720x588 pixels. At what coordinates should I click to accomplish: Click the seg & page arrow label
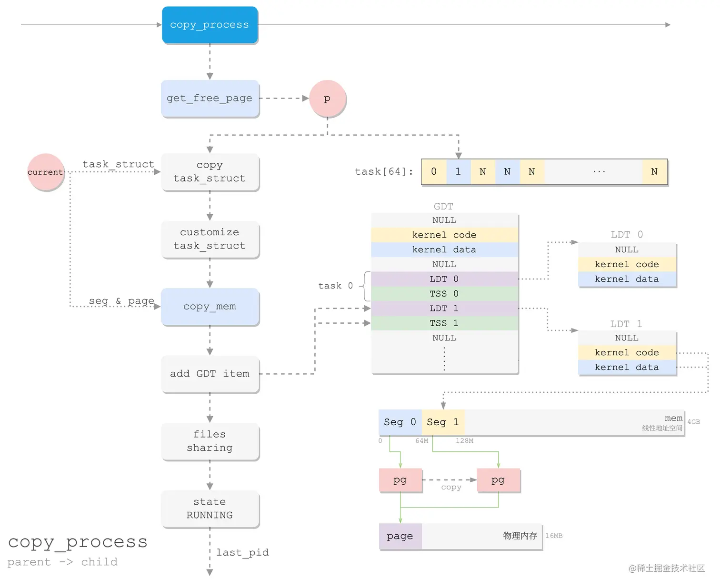(x=121, y=301)
